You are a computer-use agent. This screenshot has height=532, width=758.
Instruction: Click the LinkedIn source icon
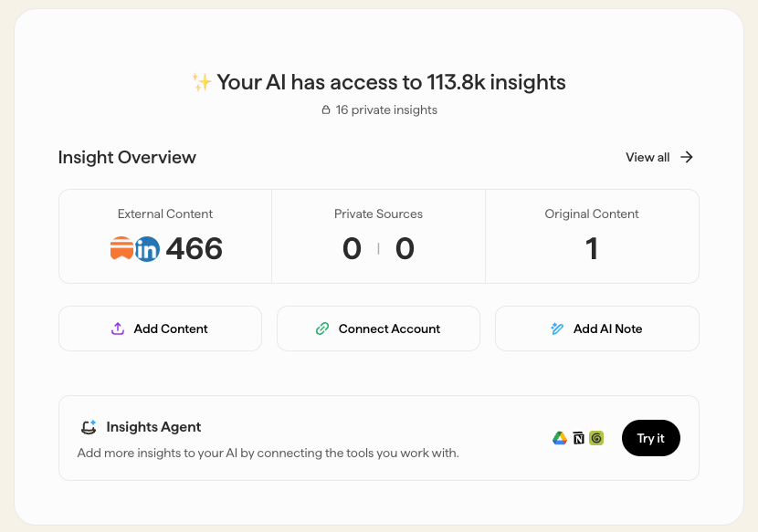pos(147,249)
